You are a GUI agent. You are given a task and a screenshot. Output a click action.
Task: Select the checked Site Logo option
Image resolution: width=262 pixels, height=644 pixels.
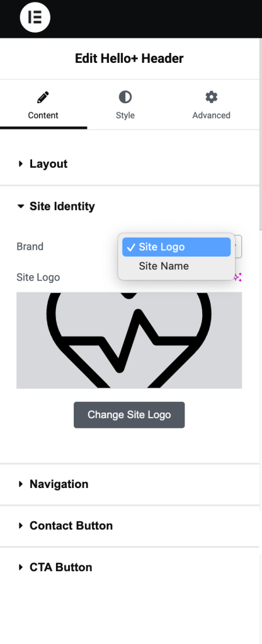coord(176,247)
